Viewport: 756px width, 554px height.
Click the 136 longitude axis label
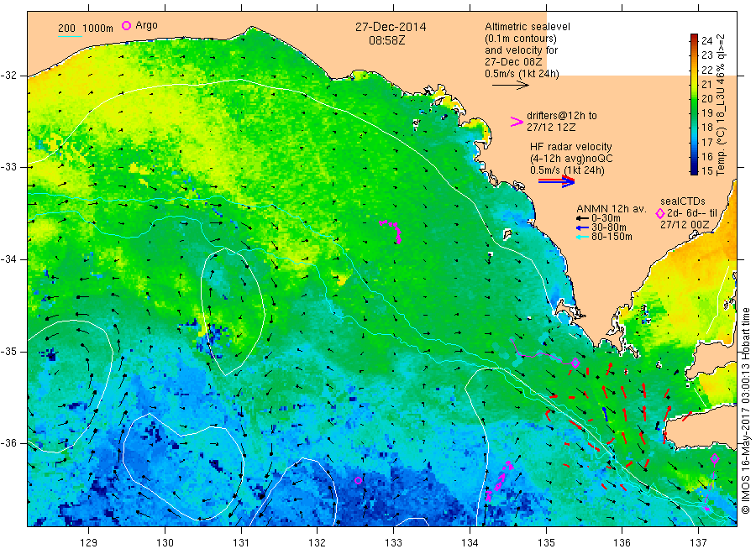[x=622, y=543]
